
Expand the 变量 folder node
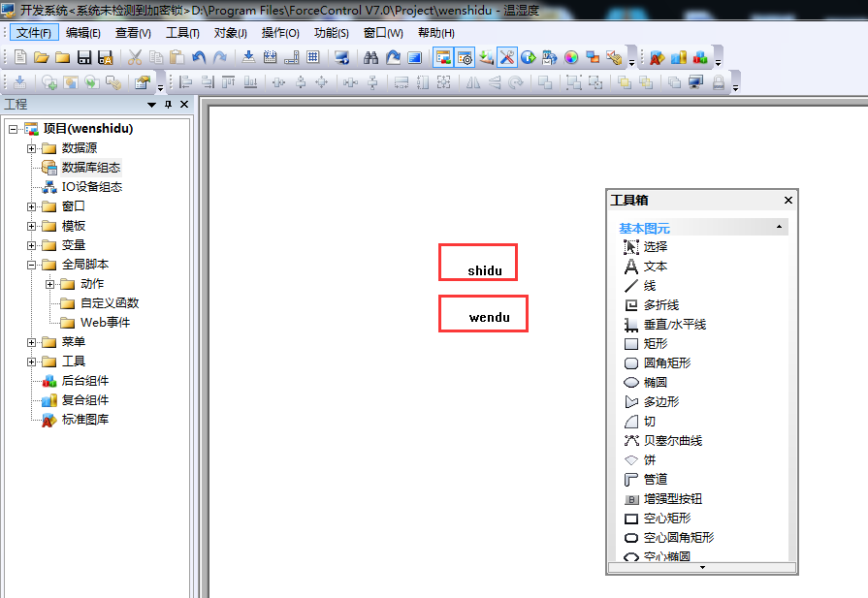pyautogui.click(x=32, y=245)
